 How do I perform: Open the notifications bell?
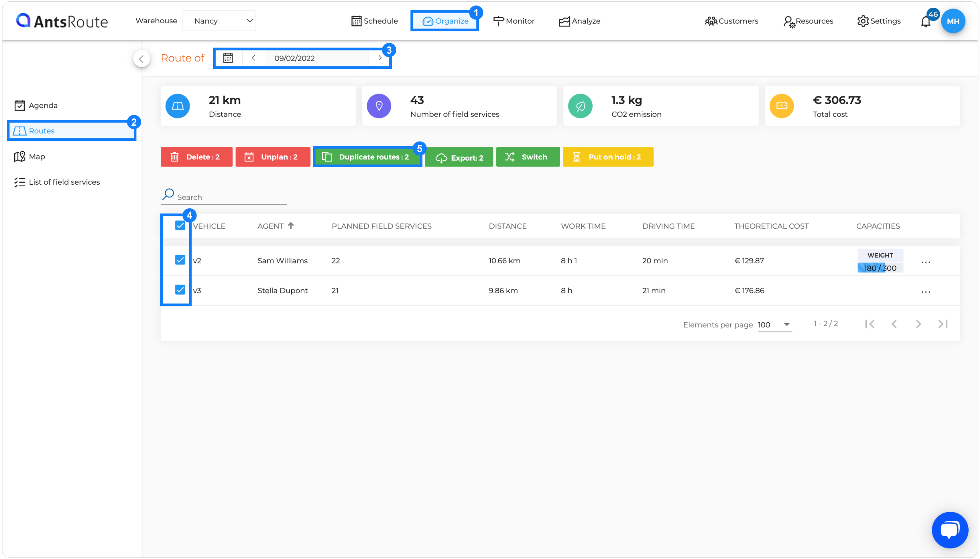[x=926, y=22]
